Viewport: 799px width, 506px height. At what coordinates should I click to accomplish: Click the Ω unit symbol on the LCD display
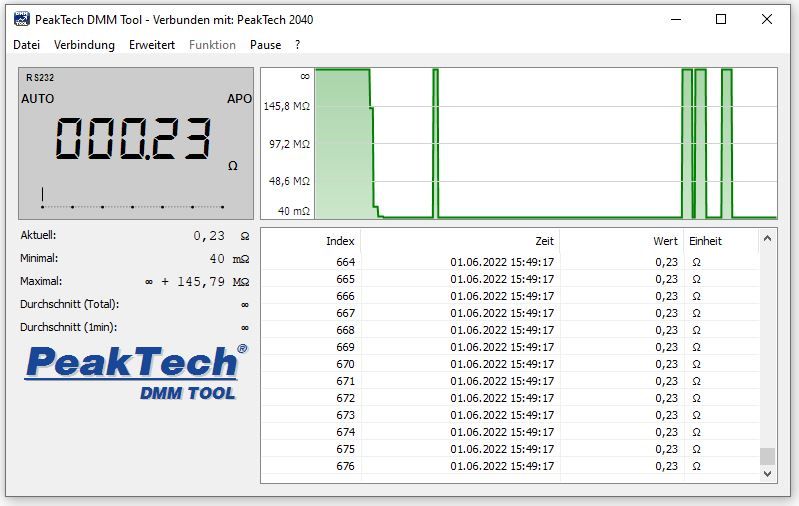pos(233,166)
